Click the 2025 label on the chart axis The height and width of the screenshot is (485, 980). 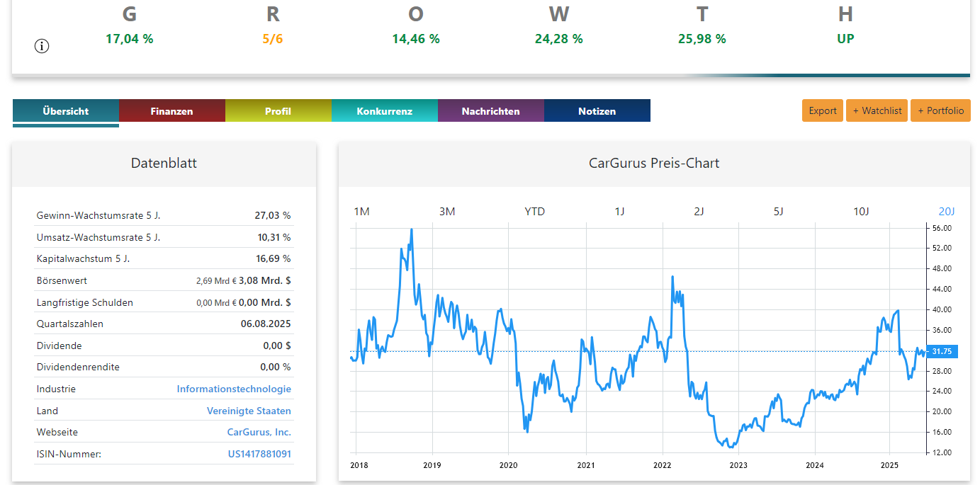point(889,465)
